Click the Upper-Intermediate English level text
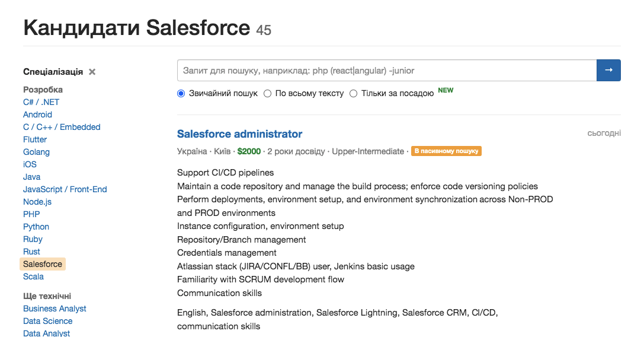 (368, 151)
